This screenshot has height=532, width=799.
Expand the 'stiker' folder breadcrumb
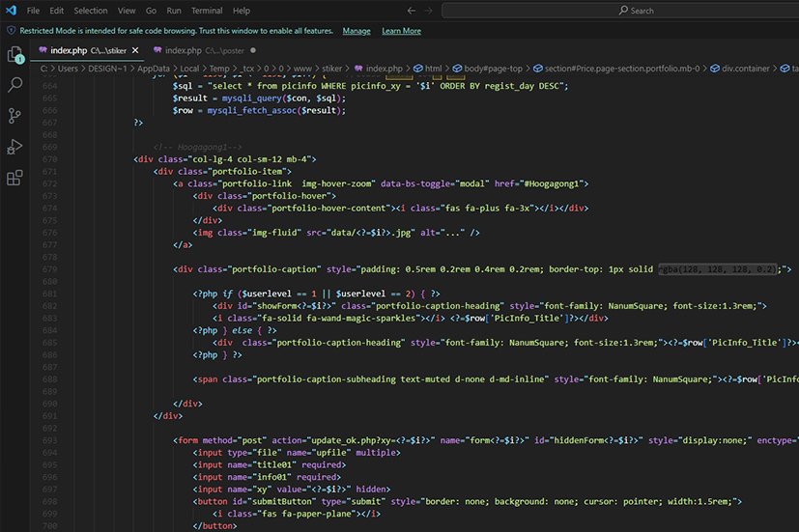[x=331, y=69]
